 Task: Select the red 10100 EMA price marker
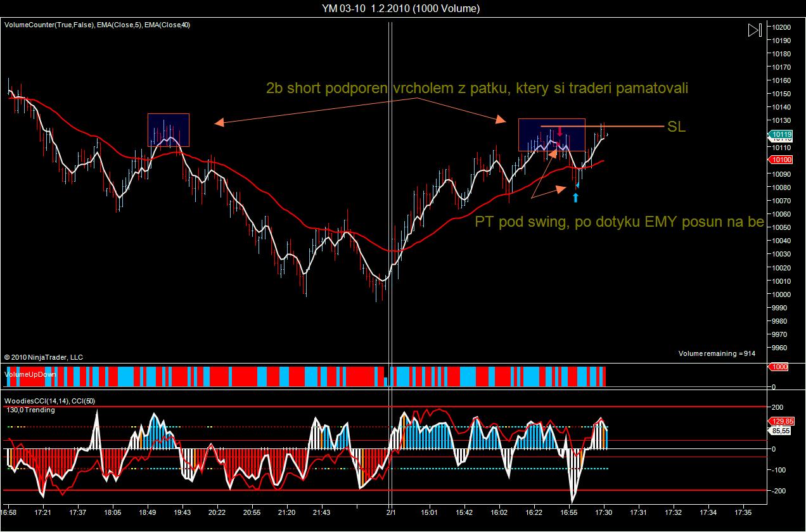point(781,161)
